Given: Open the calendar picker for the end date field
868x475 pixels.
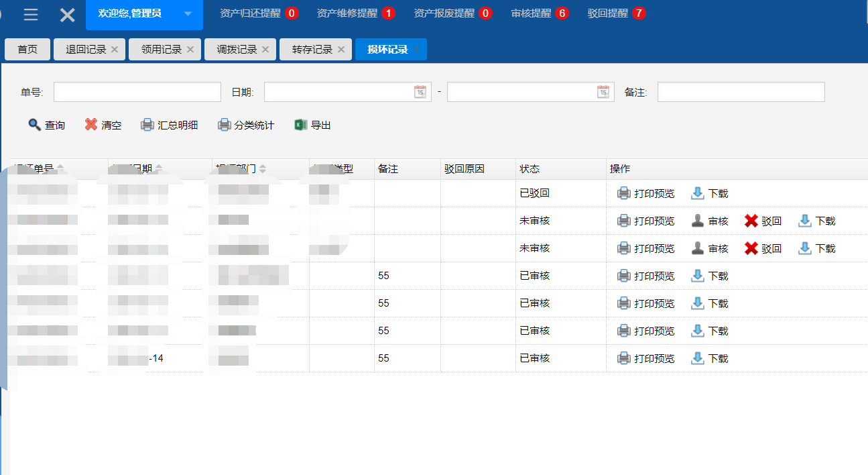Looking at the screenshot, I should (x=602, y=91).
